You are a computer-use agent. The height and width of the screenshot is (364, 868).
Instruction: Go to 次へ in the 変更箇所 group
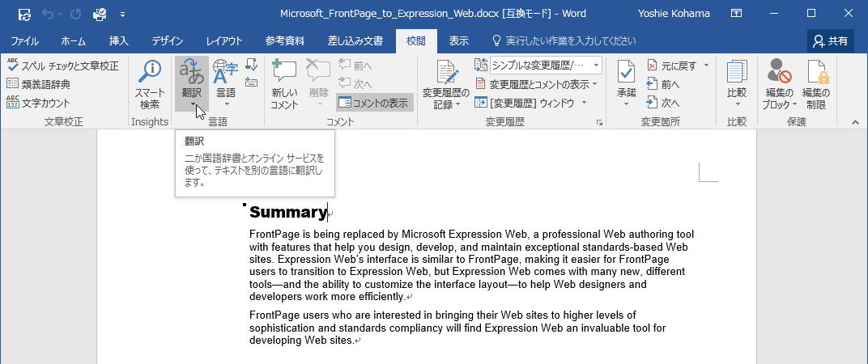point(663,103)
